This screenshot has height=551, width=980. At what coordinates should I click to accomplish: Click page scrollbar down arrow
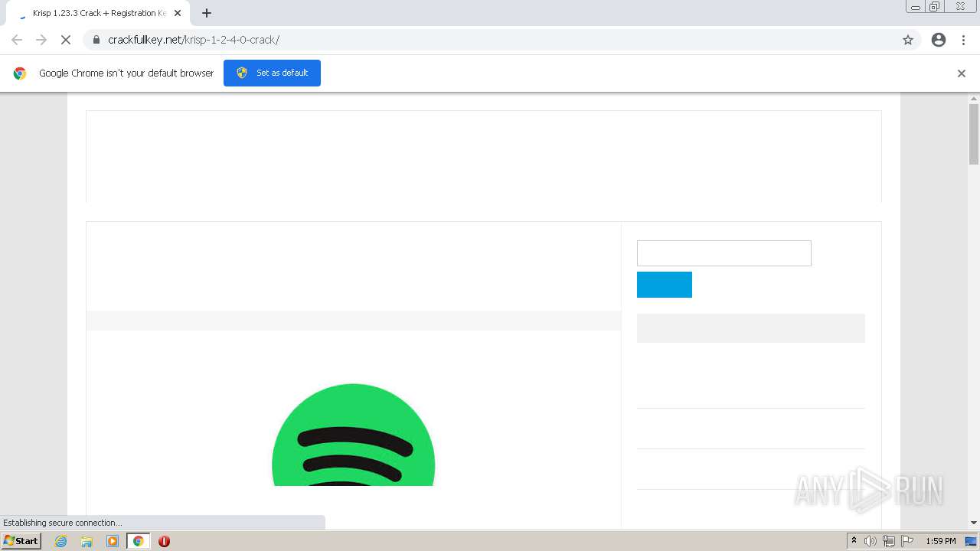(x=974, y=523)
